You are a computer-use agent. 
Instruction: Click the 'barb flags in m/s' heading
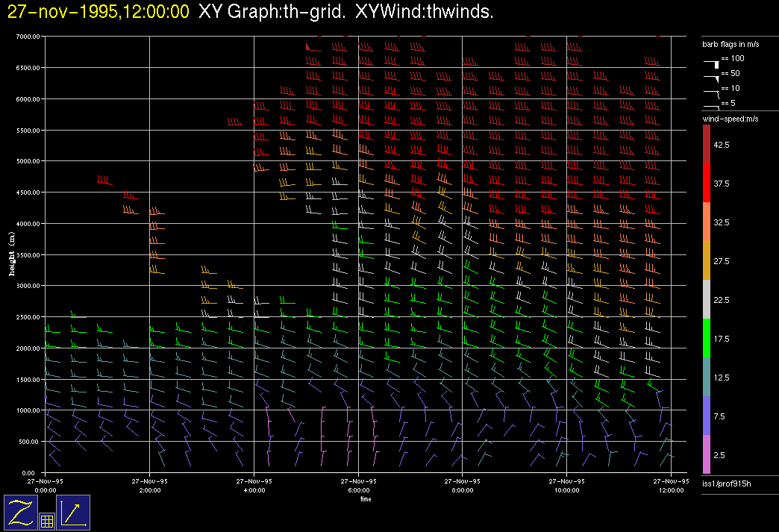730,45
